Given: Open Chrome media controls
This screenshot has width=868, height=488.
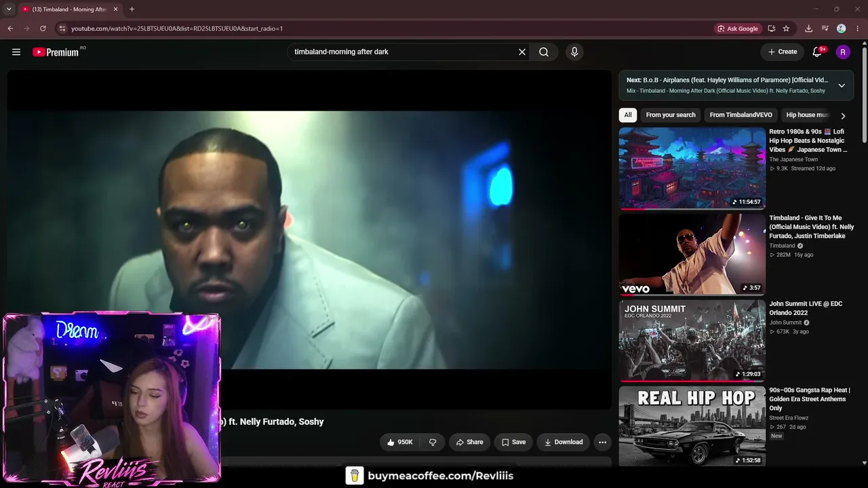Looking at the screenshot, I should [x=825, y=28].
